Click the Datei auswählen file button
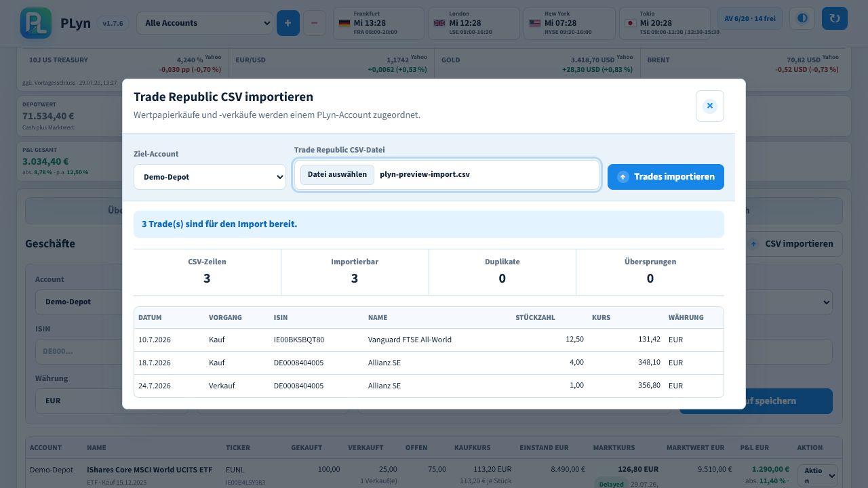This screenshot has height=488, width=868. click(x=337, y=175)
